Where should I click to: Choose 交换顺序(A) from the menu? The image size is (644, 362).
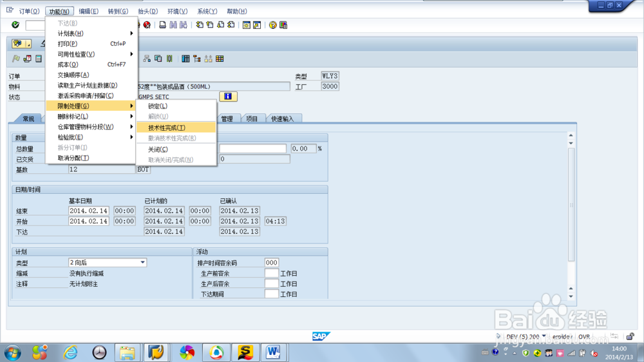(x=91, y=75)
